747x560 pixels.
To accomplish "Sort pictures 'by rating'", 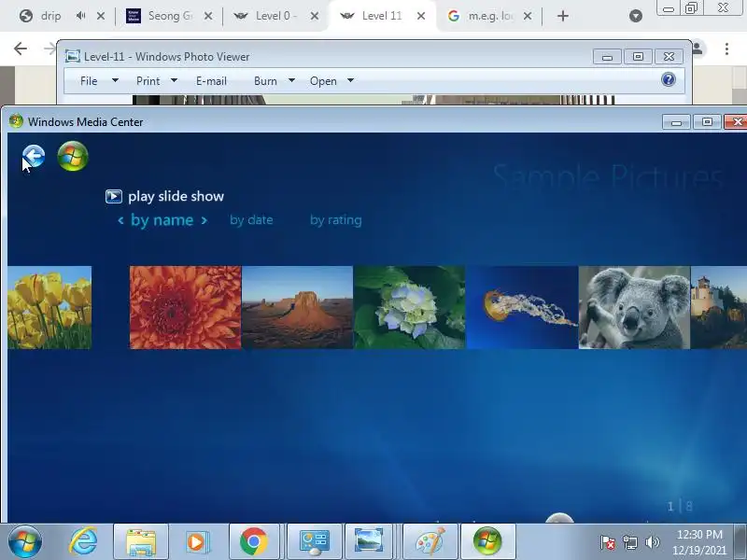I will [x=336, y=220].
